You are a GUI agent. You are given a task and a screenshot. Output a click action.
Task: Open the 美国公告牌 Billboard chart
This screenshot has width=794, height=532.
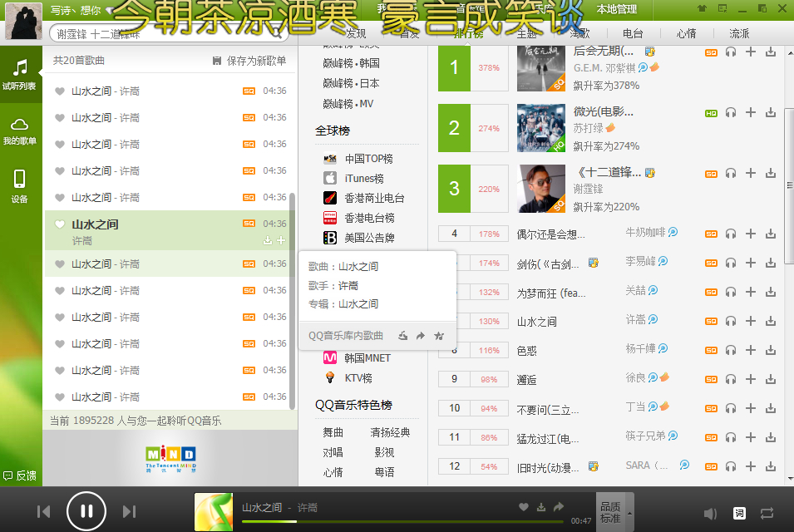click(358, 238)
